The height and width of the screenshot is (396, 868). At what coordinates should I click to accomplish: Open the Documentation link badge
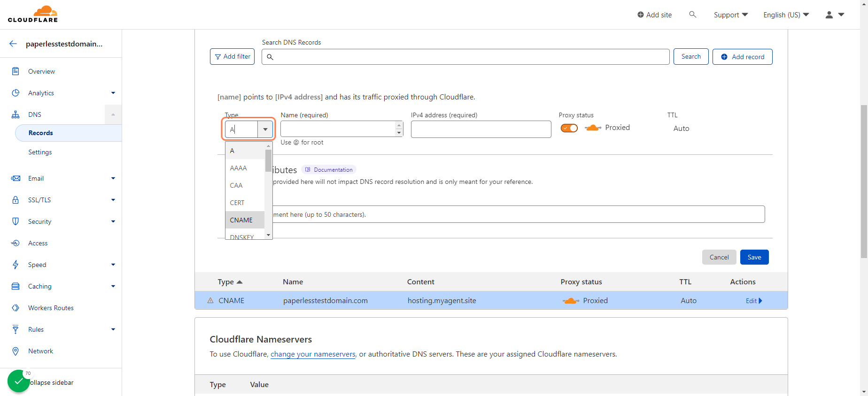tap(329, 170)
